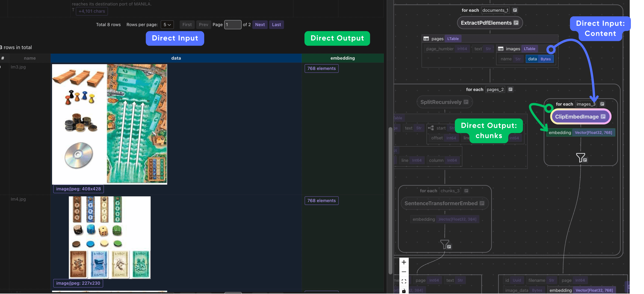Go to the Next page of rows
The height and width of the screenshot is (294, 644).
click(x=260, y=24)
